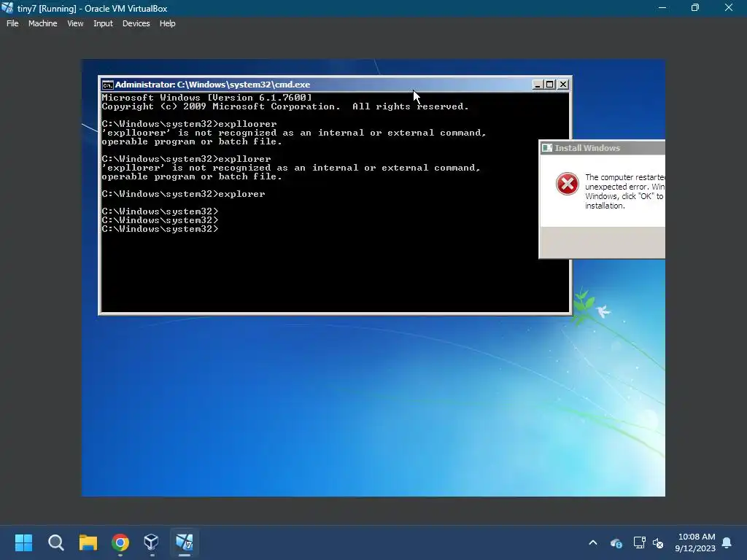Open the clock showing 10:08 AM
The height and width of the screenshot is (560, 747).
[x=695, y=542]
